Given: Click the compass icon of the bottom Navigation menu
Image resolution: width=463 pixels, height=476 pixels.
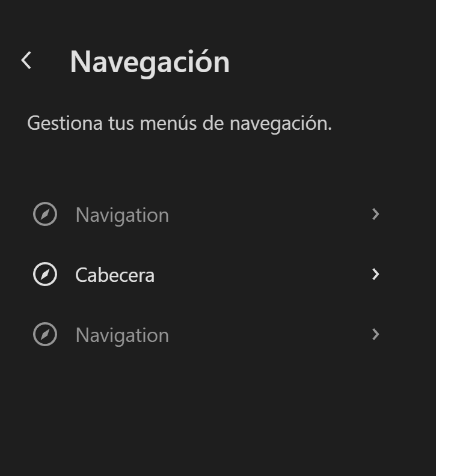Looking at the screenshot, I should coord(45,335).
